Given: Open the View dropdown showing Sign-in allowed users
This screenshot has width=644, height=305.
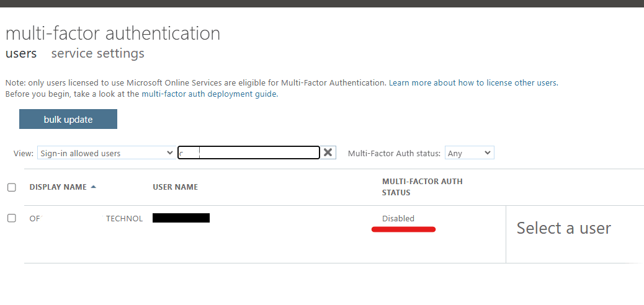Looking at the screenshot, I should (106, 153).
